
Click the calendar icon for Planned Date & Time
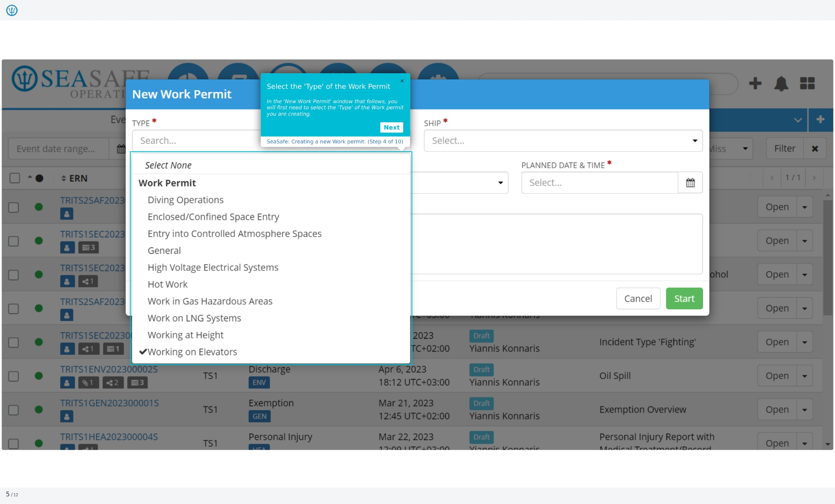tap(690, 182)
